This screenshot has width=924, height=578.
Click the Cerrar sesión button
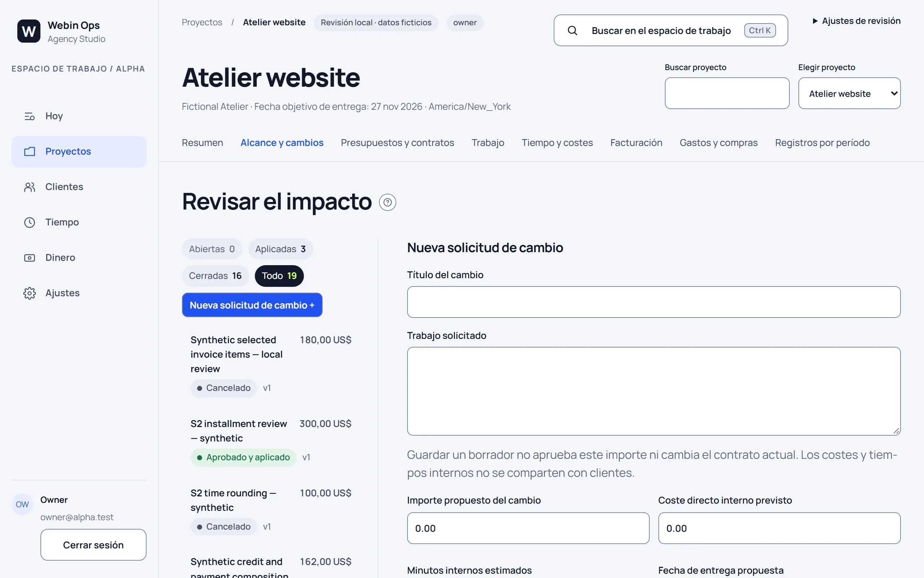pos(93,545)
